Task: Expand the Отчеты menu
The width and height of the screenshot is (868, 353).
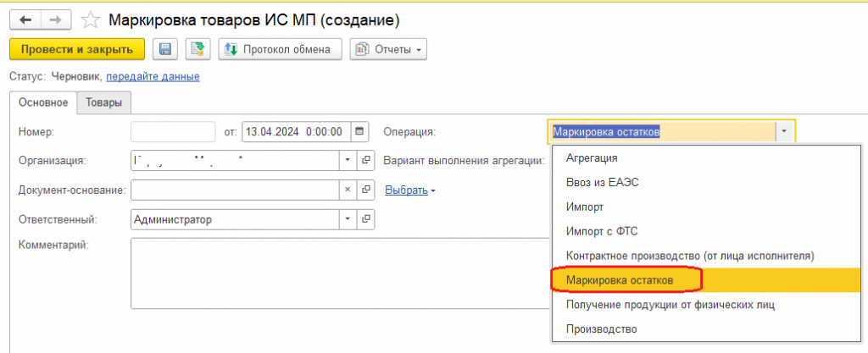Action: pyautogui.click(x=388, y=49)
